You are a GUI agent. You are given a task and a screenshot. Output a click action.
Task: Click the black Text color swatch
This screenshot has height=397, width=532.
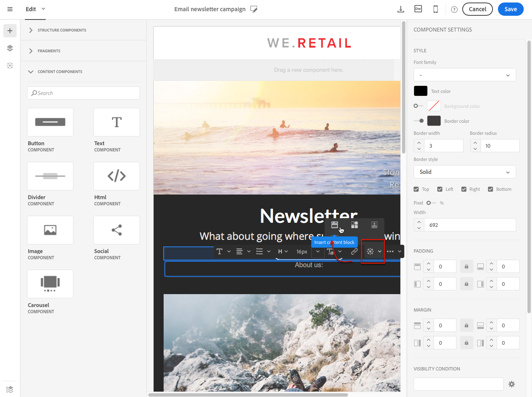420,91
